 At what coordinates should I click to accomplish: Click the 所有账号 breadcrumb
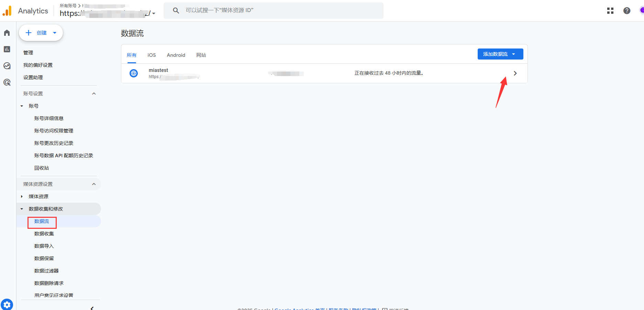pyautogui.click(x=68, y=6)
